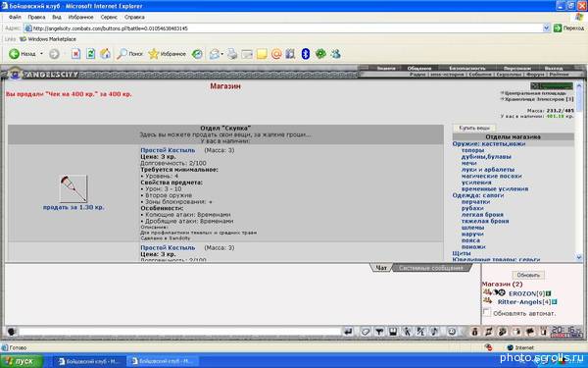The width and height of the screenshot is (588, 368).
Task: Open the Сервис menu
Action: [109, 18]
